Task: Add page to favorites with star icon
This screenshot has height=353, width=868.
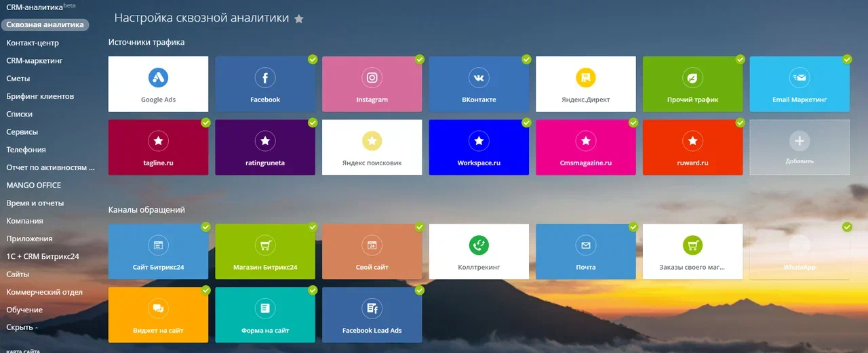Action: [299, 19]
